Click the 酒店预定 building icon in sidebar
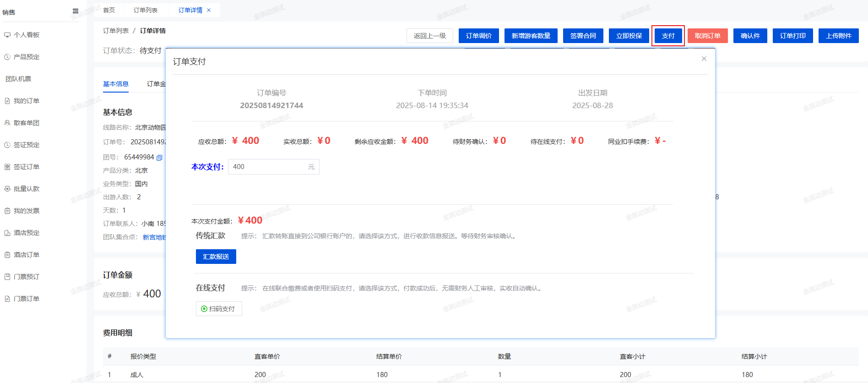This screenshot has height=383, width=868. [x=7, y=233]
